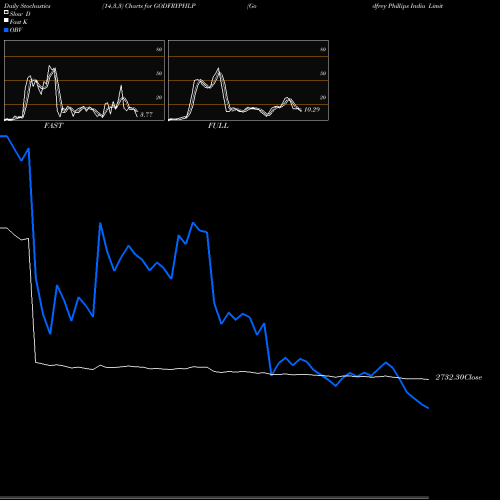This screenshot has width=500, height=500.
Task: Click the 20 level label in FULL chart
Action: click(x=323, y=97)
